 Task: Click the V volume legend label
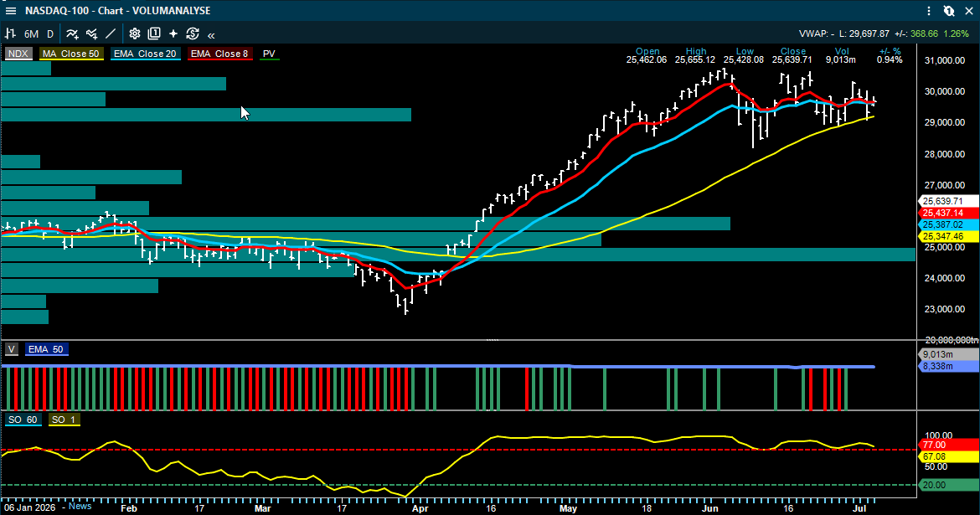(12, 349)
